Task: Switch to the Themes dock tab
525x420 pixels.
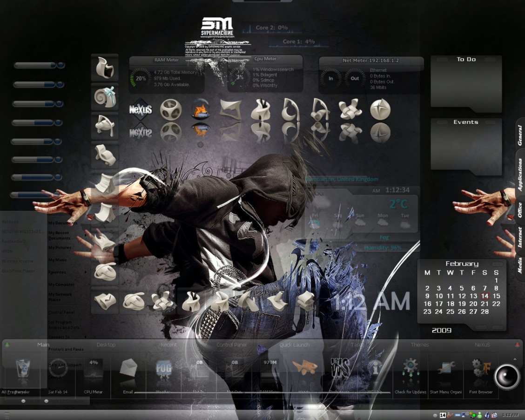Action: pyautogui.click(x=419, y=345)
